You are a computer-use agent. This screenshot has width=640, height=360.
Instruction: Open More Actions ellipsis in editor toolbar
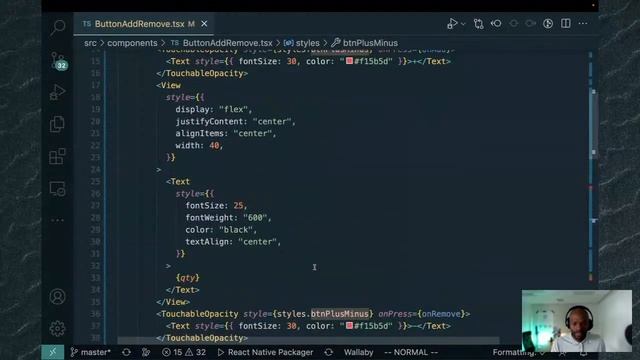(x=583, y=24)
